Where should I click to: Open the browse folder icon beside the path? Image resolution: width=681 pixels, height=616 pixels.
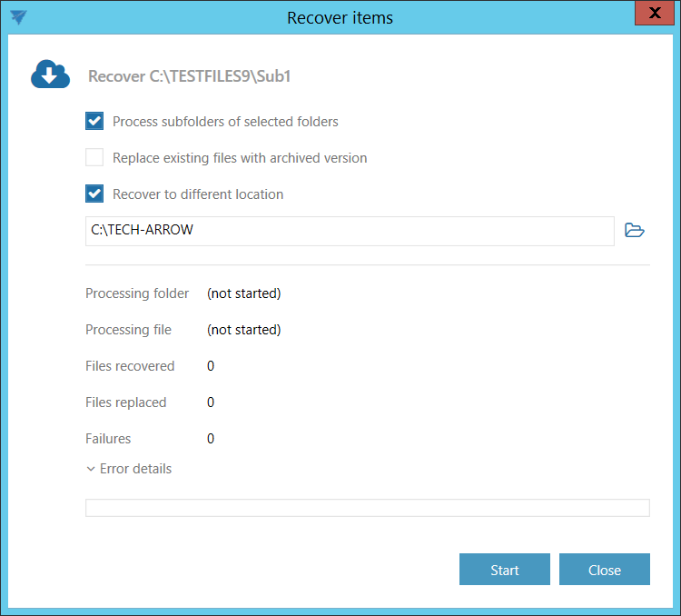[635, 231]
